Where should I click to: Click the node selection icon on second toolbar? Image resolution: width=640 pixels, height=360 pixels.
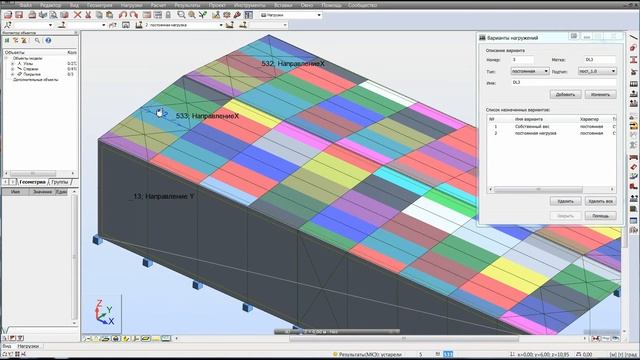(8, 25)
